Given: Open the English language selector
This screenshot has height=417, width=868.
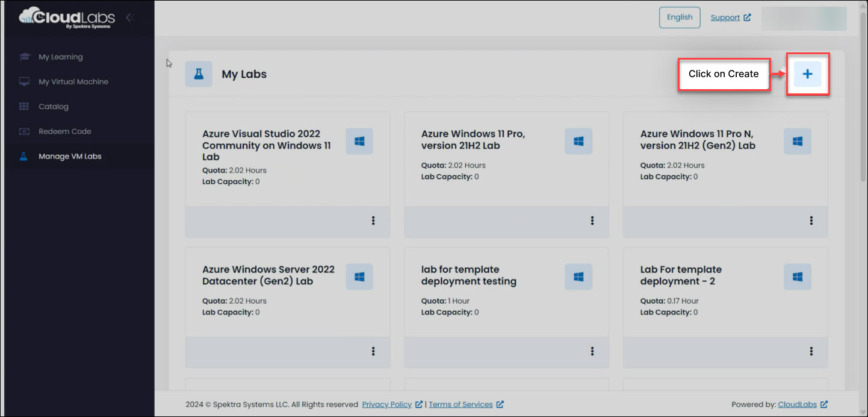Looking at the screenshot, I should 680,17.
